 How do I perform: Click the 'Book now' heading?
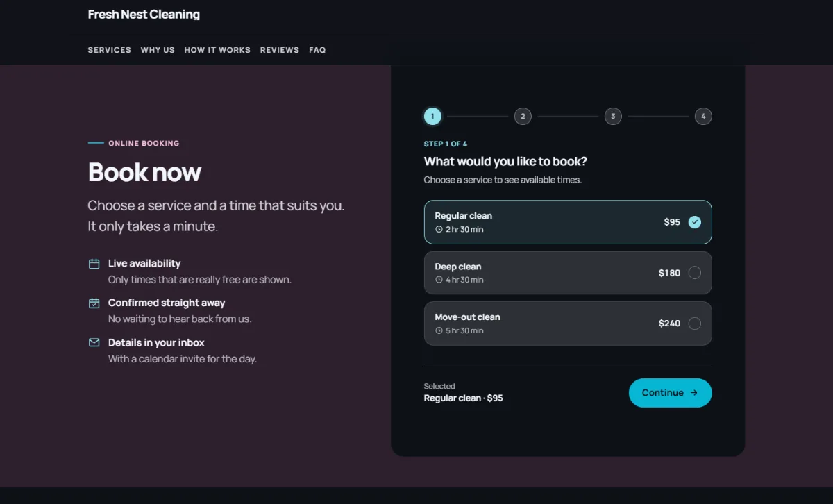tap(144, 172)
